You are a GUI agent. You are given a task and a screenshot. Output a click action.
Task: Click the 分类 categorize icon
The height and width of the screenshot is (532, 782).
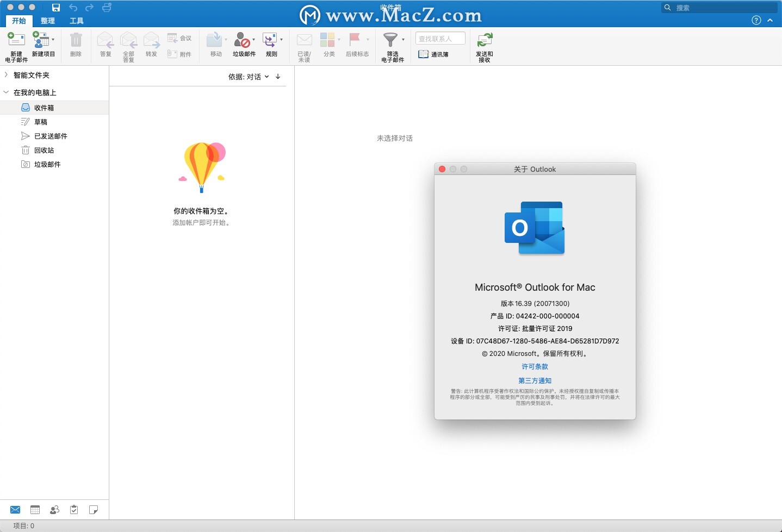pos(327,40)
